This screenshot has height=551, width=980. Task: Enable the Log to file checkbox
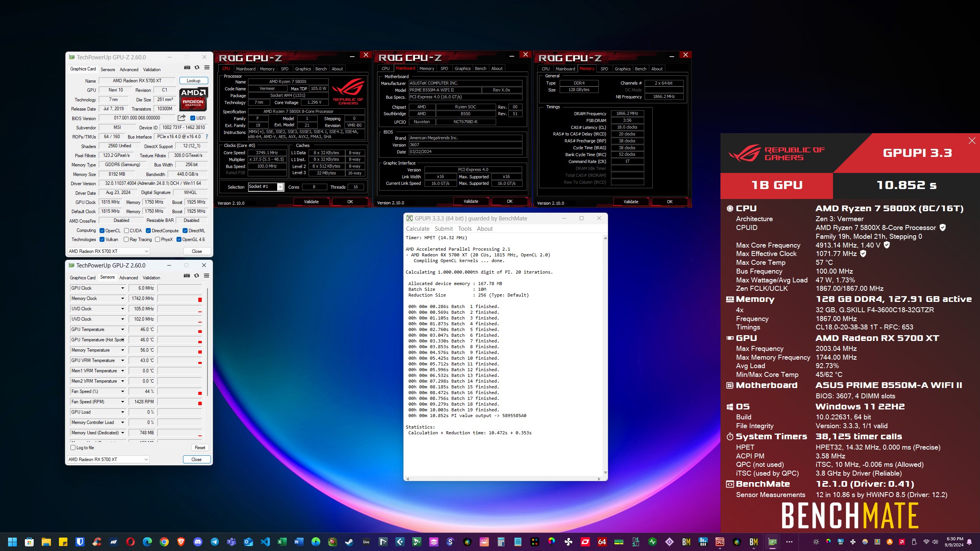click(73, 448)
